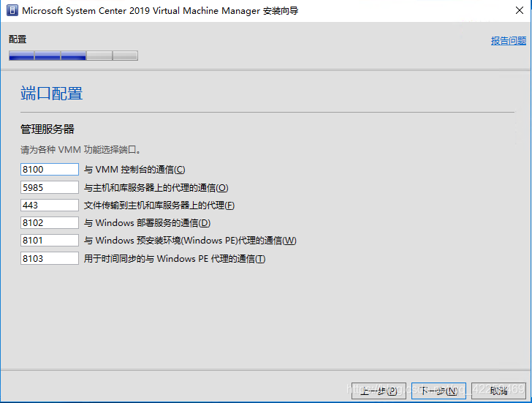Click the Windows PE agent port field 8101
Screen dimensions: 532x403
coord(50,241)
